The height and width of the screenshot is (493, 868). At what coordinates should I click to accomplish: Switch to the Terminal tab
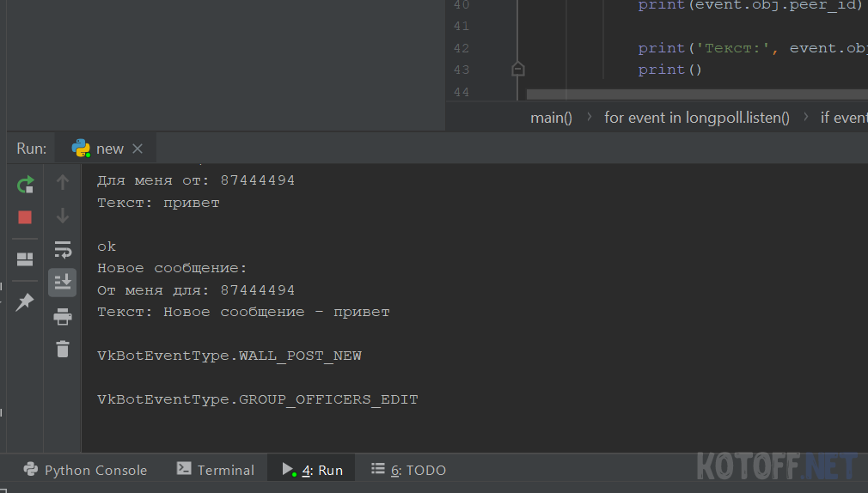tap(215, 470)
